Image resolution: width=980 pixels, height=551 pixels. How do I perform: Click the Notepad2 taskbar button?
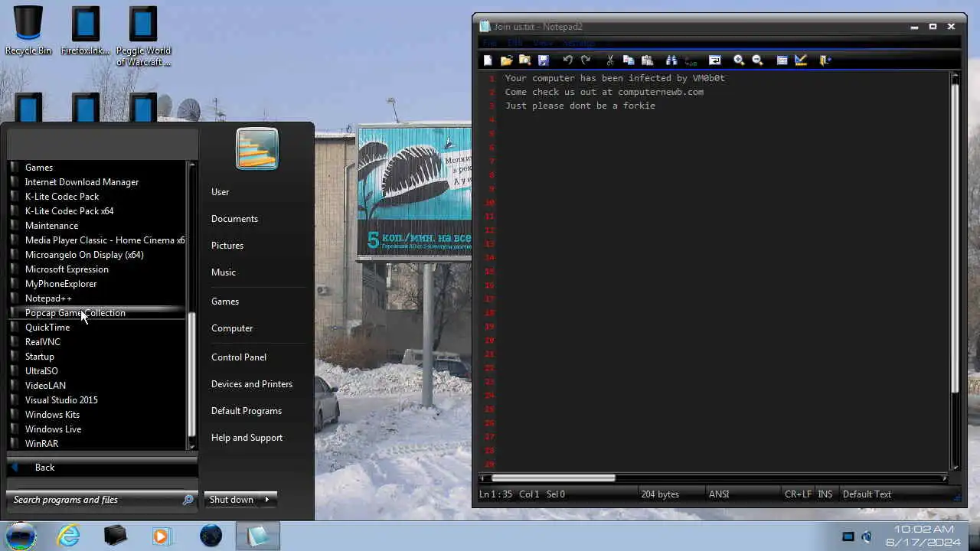click(258, 536)
